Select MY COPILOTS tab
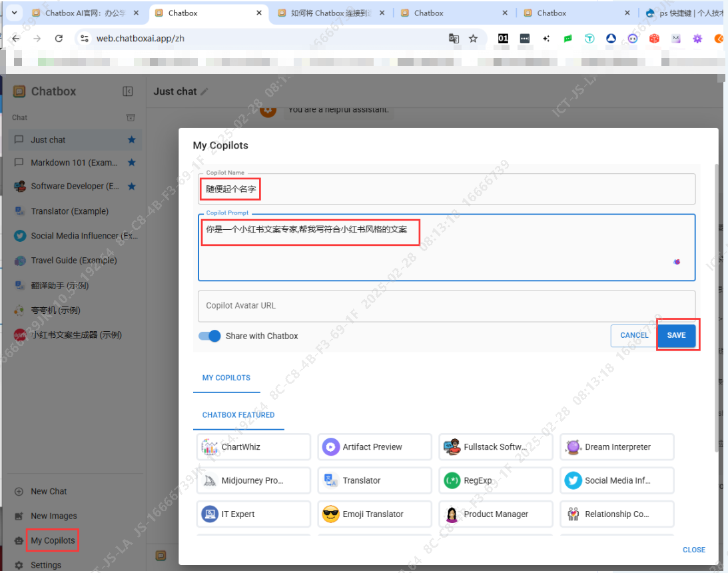728x573 pixels. [x=226, y=378]
